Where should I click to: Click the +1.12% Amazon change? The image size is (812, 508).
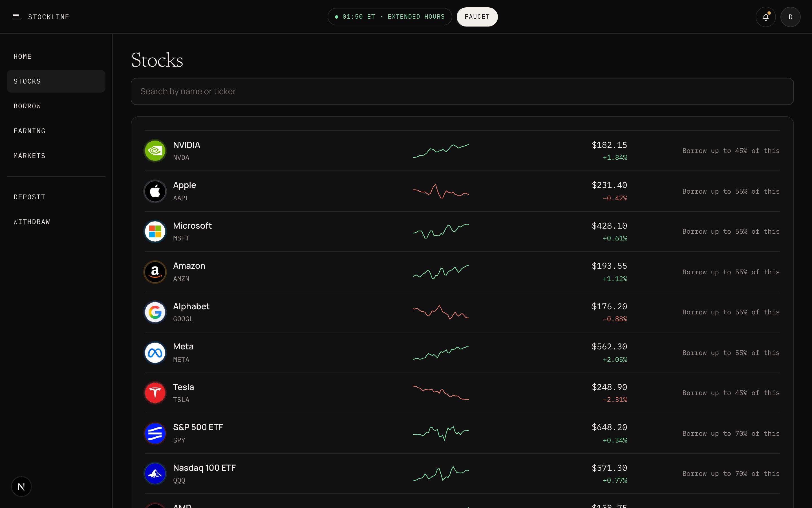point(615,279)
